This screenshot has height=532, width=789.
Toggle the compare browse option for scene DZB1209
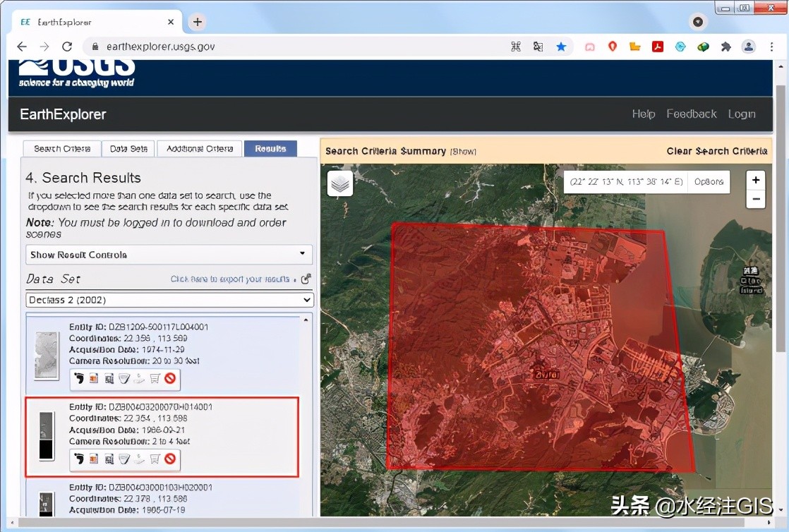coord(125,378)
